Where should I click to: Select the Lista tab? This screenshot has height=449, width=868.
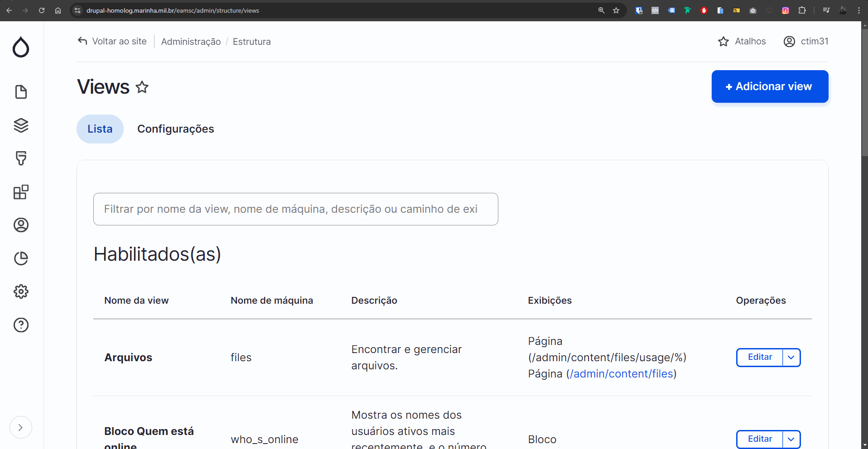(x=100, y=129)
